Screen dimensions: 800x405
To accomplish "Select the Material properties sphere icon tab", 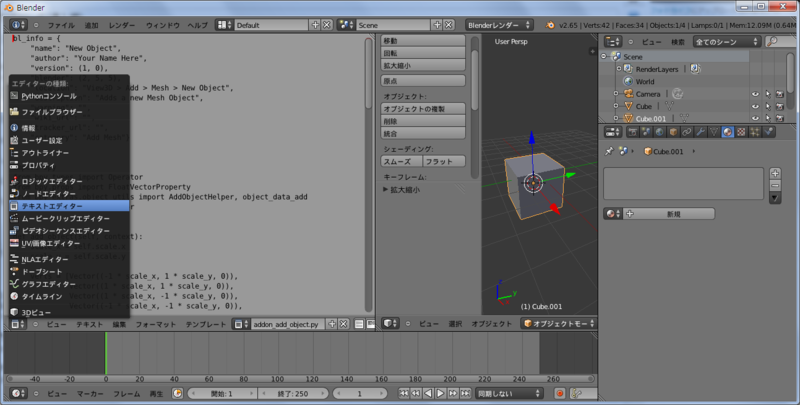I will [728, 132].
